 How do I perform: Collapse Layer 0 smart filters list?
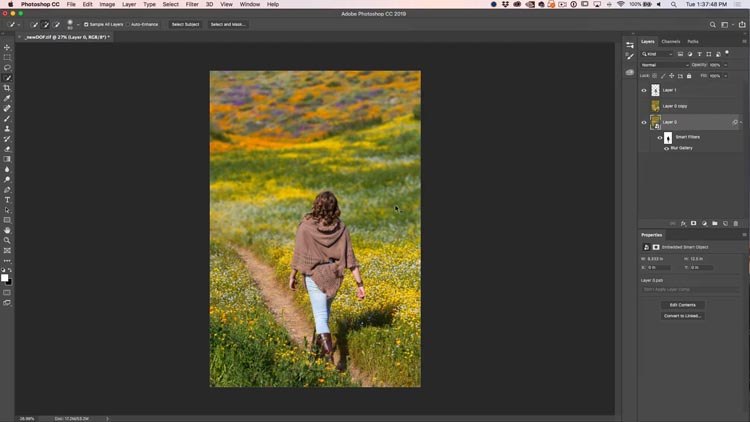[741, 122]
